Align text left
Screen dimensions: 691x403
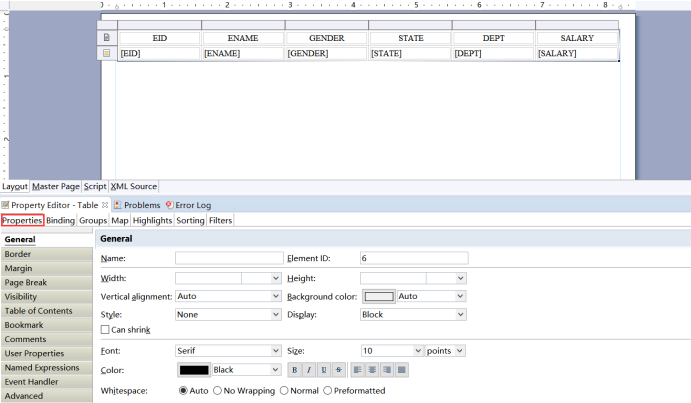point(357,370)
